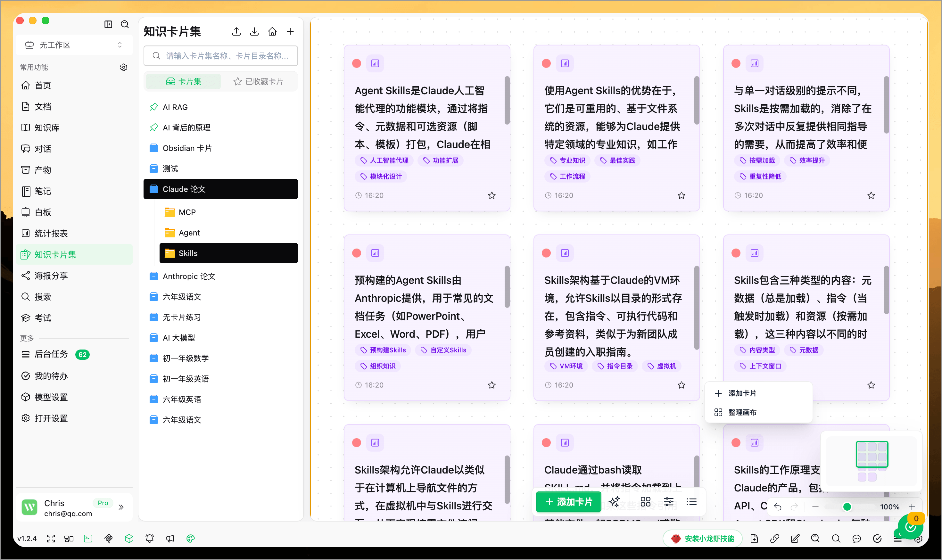Open terminal icon in status bar
Screen dimensions: 942x560
88,539
